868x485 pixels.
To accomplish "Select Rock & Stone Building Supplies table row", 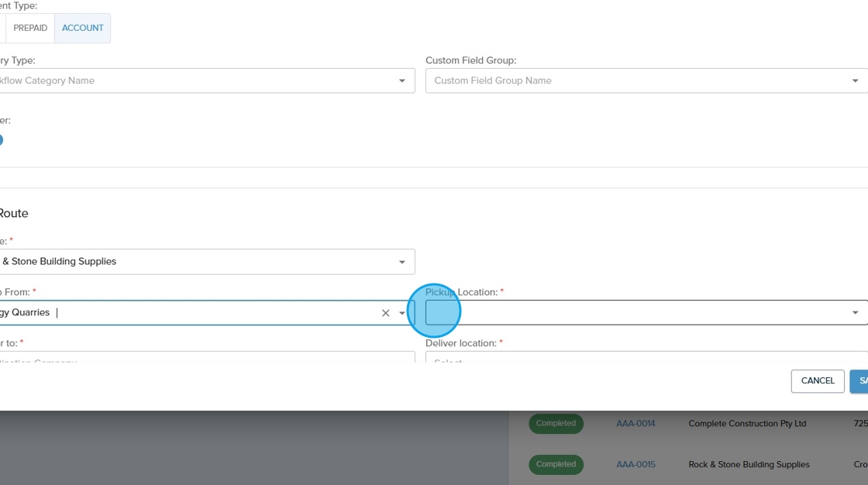I will click(x=749, y=464).
